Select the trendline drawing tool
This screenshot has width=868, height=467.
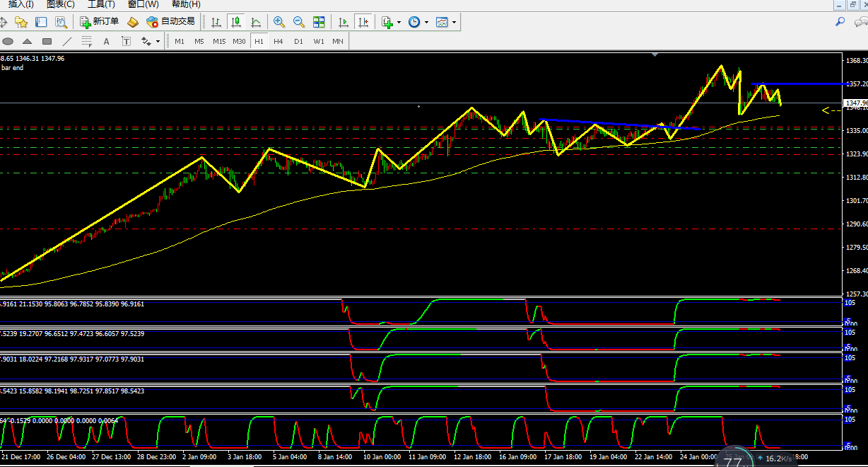pyautogui.click(x=67, y=41)
